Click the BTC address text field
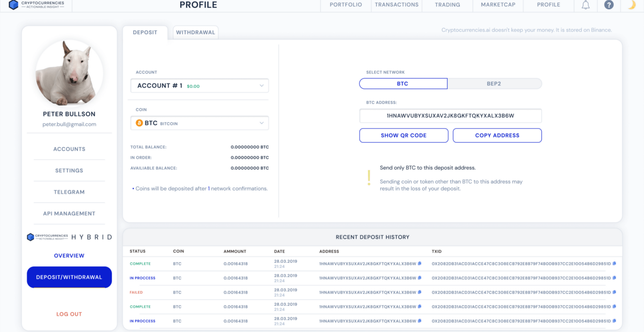The image size is (644, 332). tap(450, 116)
